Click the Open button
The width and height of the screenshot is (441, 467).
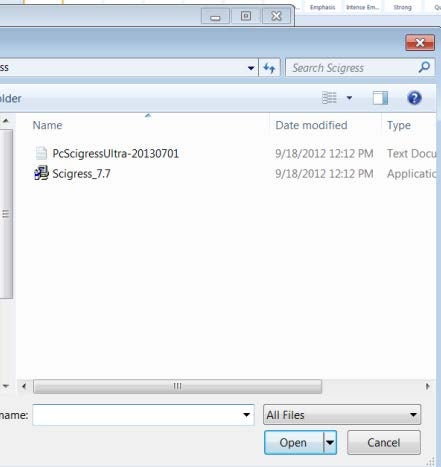pyautogui.click(x=293, y=443)
